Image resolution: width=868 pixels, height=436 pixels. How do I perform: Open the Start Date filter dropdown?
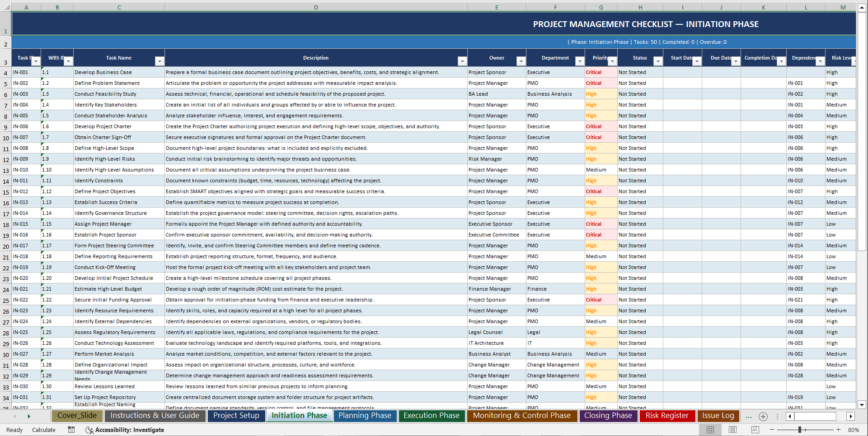coord(697,61)
